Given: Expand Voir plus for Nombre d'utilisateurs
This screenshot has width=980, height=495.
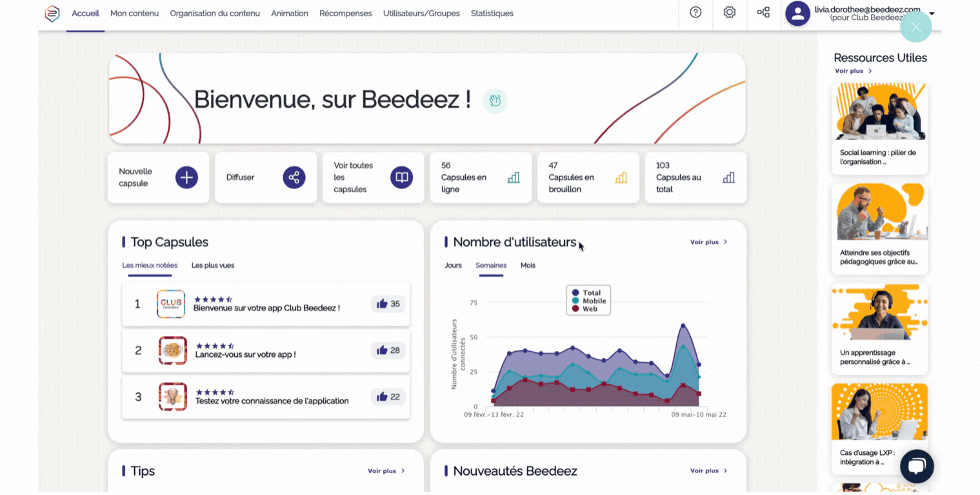Looking at the screenshot, I should 708,242.
